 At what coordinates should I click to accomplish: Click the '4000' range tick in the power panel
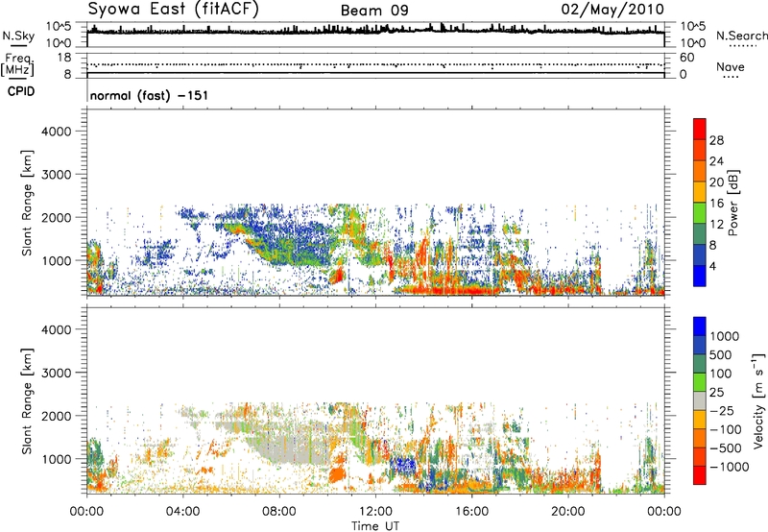(x=57, y=132)
